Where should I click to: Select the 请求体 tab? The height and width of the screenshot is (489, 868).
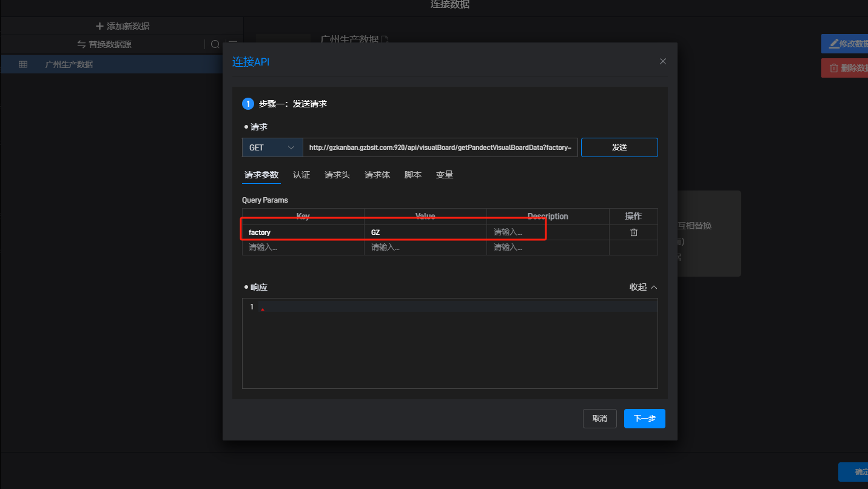click(x=377, y=175)
